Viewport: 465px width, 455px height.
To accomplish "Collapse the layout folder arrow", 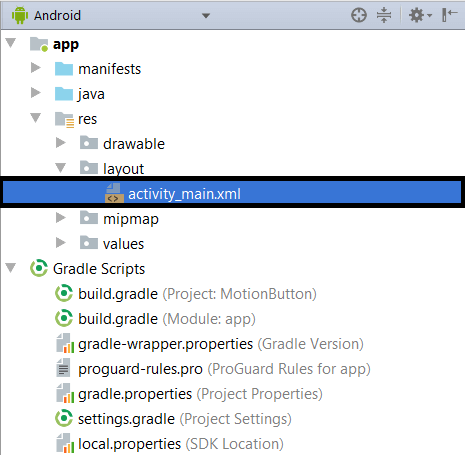I will 60,167.
